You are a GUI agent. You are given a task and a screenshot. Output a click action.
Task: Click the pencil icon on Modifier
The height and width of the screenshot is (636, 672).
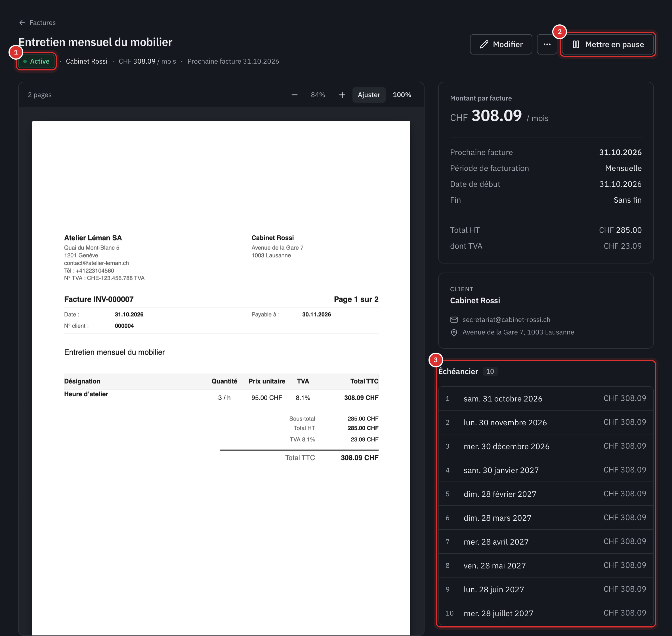(x=484, y=44)
